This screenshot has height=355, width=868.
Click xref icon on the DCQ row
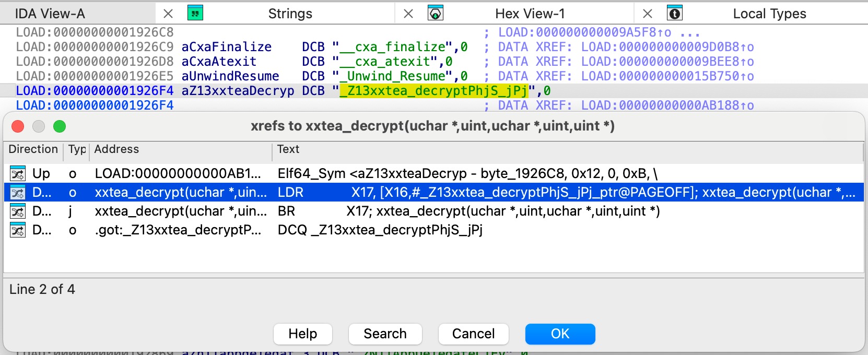(x=18, y=230)
